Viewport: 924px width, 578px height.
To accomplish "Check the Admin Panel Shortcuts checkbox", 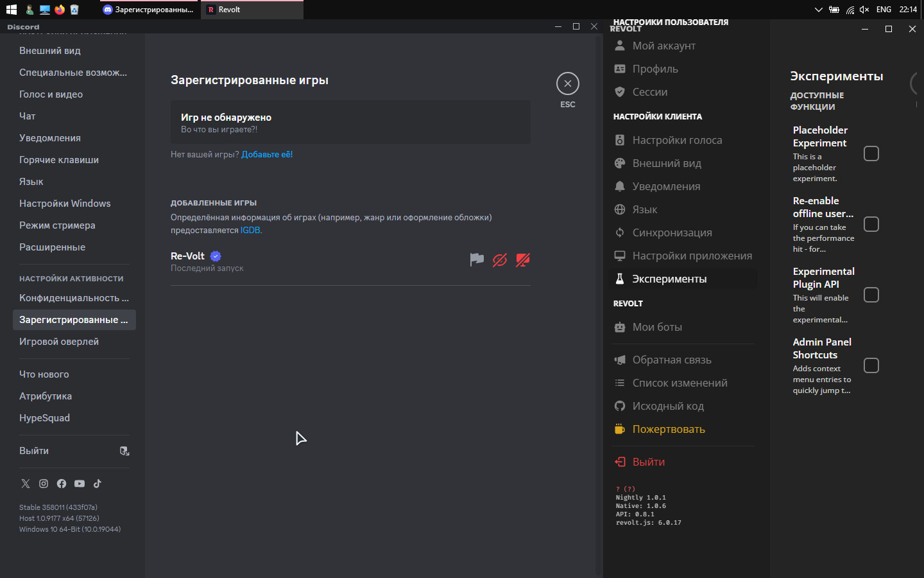I will (871, 365).
